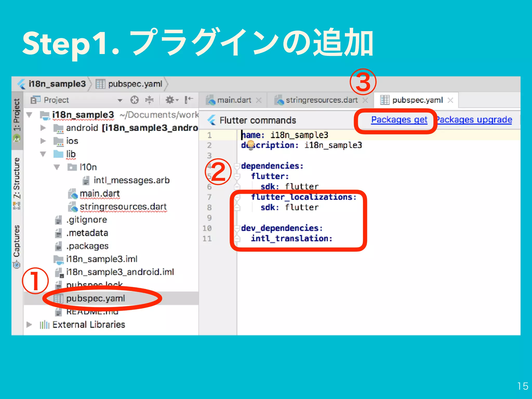Close the main.dart editor tab
The image size is (532, 399).
tap(259, 100)
